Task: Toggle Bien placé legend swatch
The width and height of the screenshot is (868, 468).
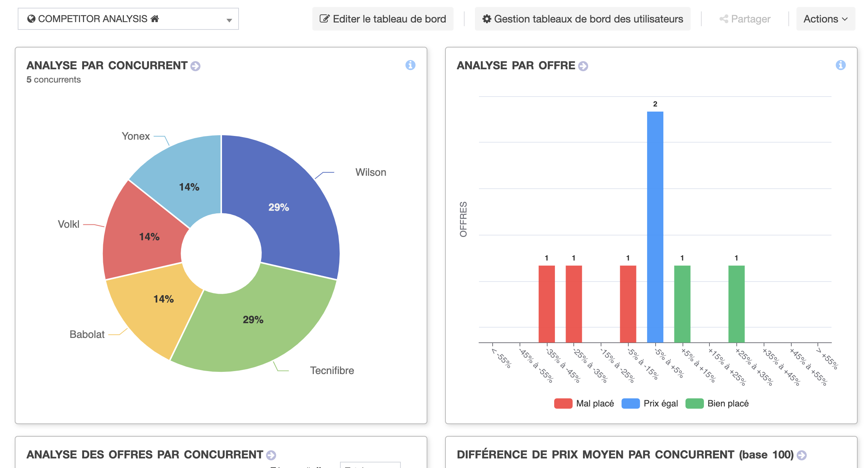Action: tap(694, 404)
